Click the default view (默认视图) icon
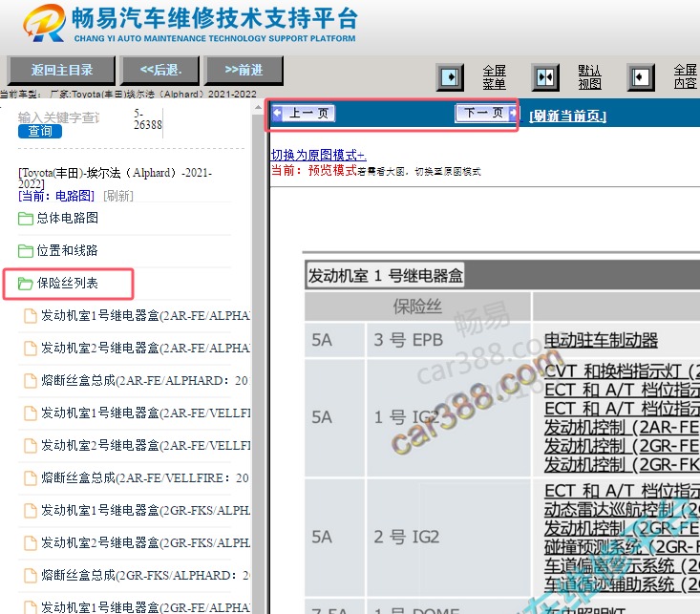This screenshot has width=700, height=614. (x=545, y=77)
